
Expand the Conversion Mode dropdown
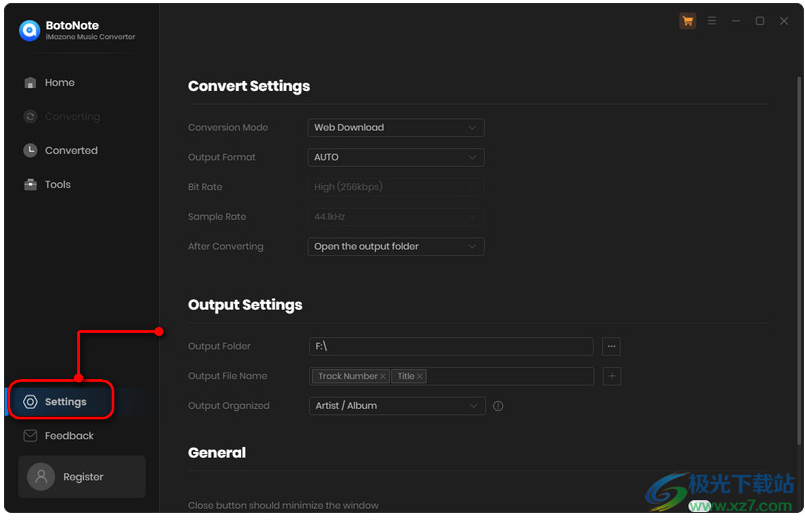coord(396,128)
